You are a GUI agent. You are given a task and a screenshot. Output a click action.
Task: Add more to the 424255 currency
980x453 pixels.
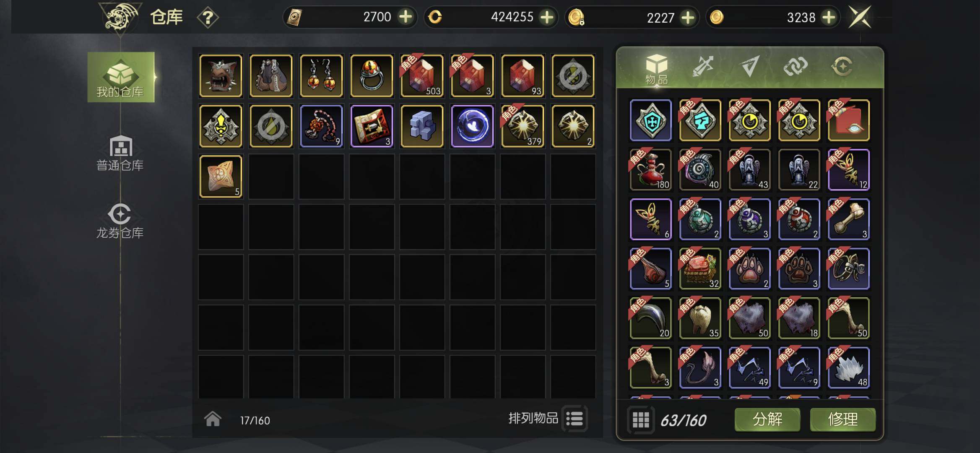[x=547, y=17]
